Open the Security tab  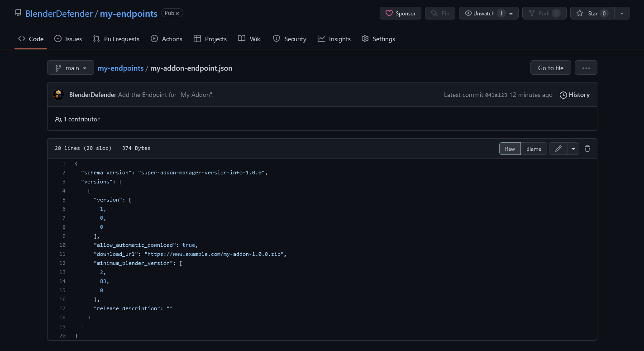[x=290, y=39]
